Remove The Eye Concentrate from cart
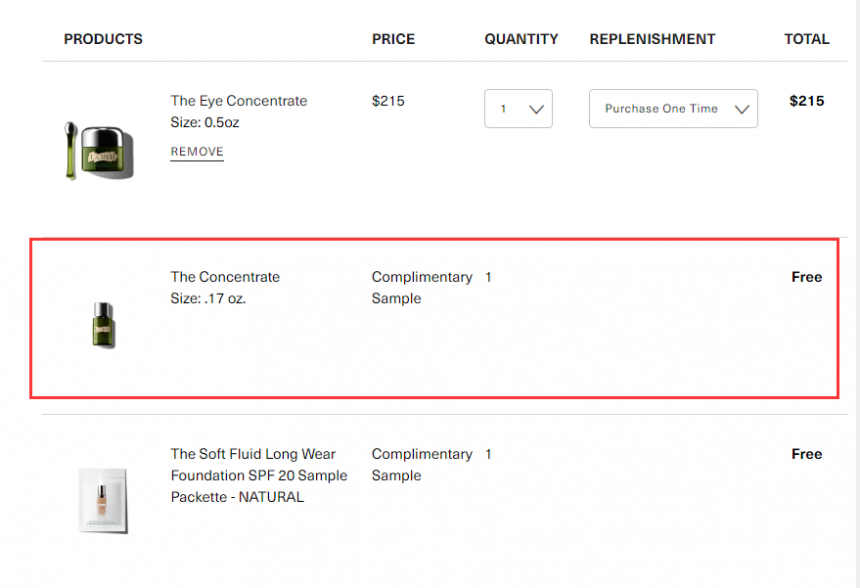Screen dimensions: 860x588 pos(197,152)
